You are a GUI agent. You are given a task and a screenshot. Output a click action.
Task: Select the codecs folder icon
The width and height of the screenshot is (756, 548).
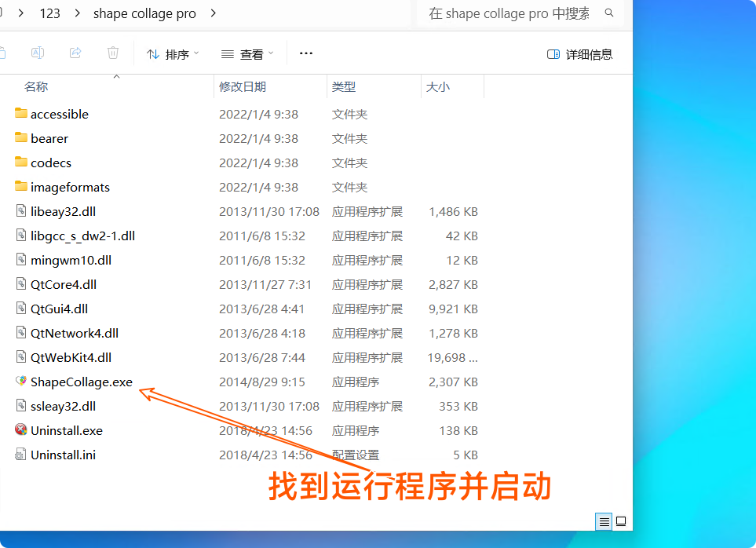pos(20,162)
